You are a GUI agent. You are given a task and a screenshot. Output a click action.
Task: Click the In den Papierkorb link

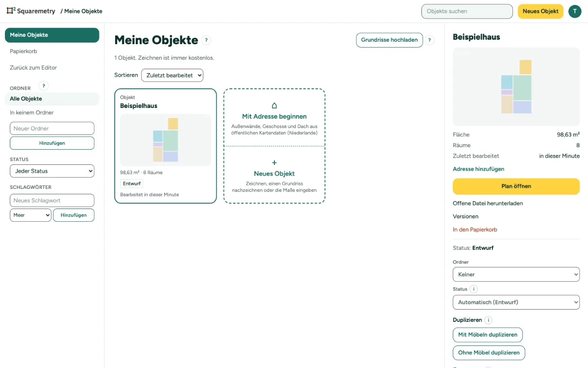[475, 230]
